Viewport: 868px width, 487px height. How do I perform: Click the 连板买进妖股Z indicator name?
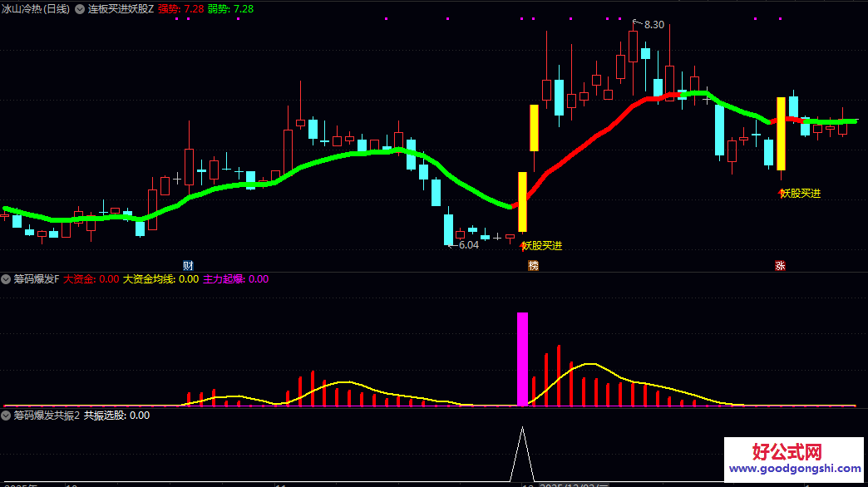pos(121,9)
